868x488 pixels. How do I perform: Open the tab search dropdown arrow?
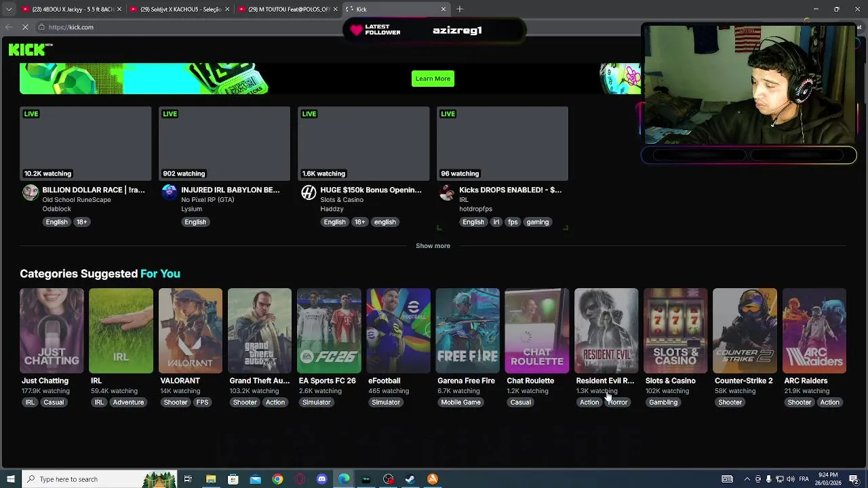[9, 9]
